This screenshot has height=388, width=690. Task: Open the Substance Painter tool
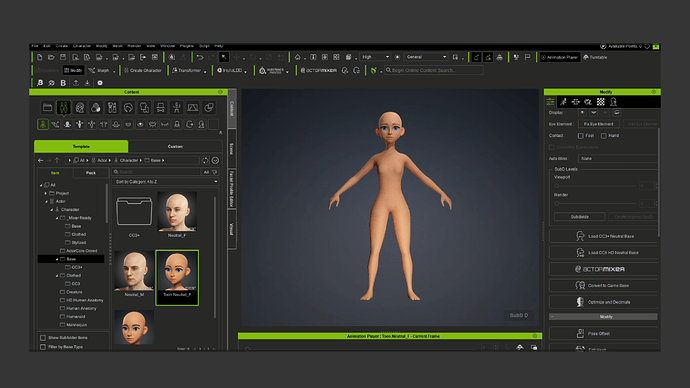pyautogui.click(x=272, y=70)
